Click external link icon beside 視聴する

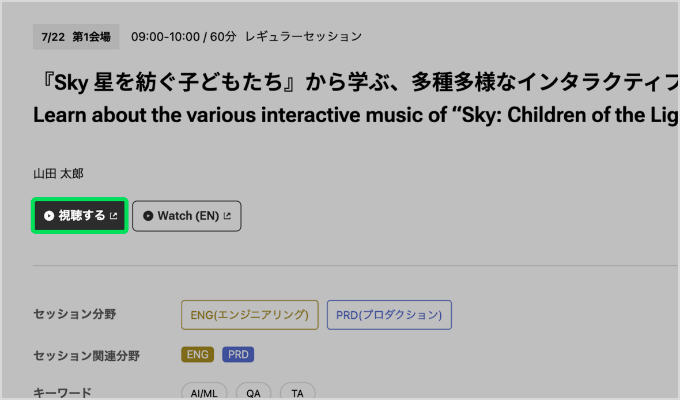[x=114, y=216]
